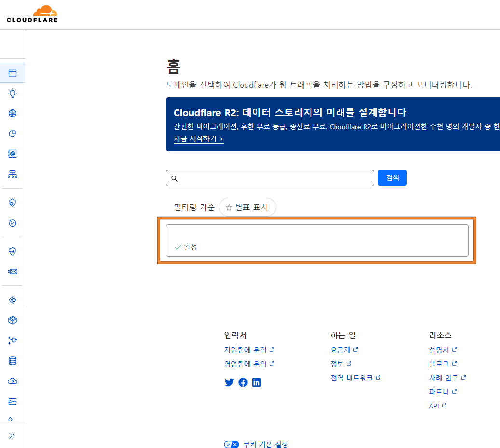Click the 홈 page heading
Viewport: 500px width, 448px height.
click(174, 67)
